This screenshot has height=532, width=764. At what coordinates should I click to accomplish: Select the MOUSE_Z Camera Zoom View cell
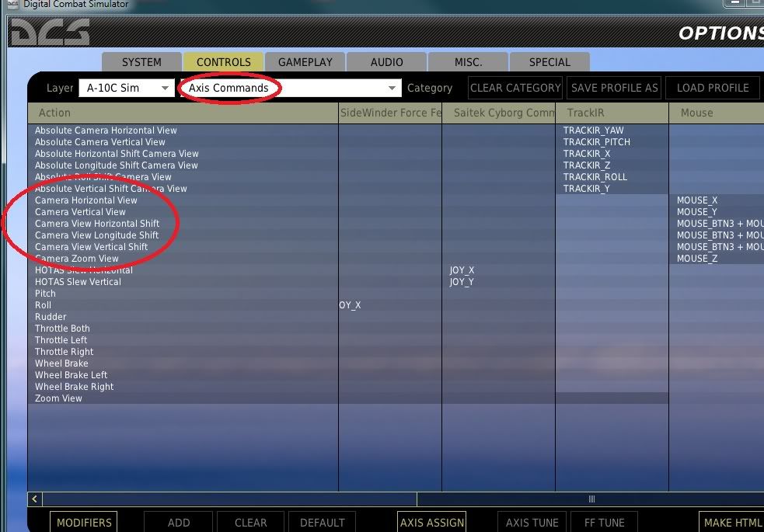[697, 259]
